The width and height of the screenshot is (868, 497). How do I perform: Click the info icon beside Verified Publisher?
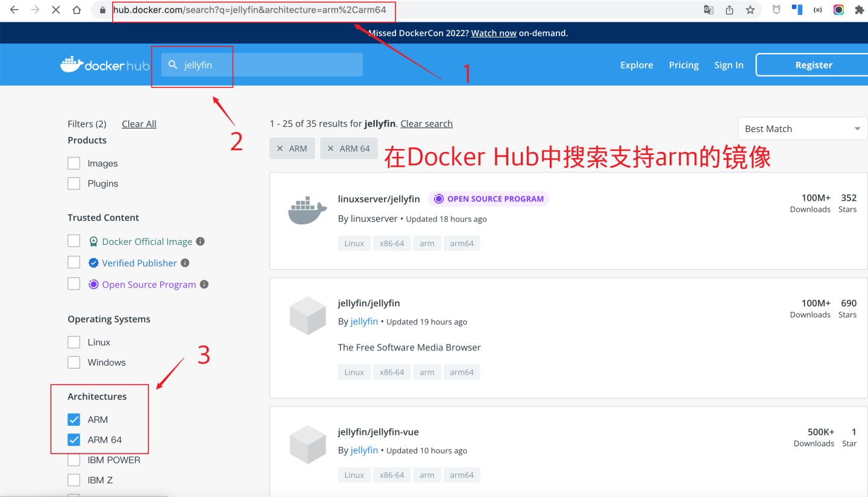185,262
